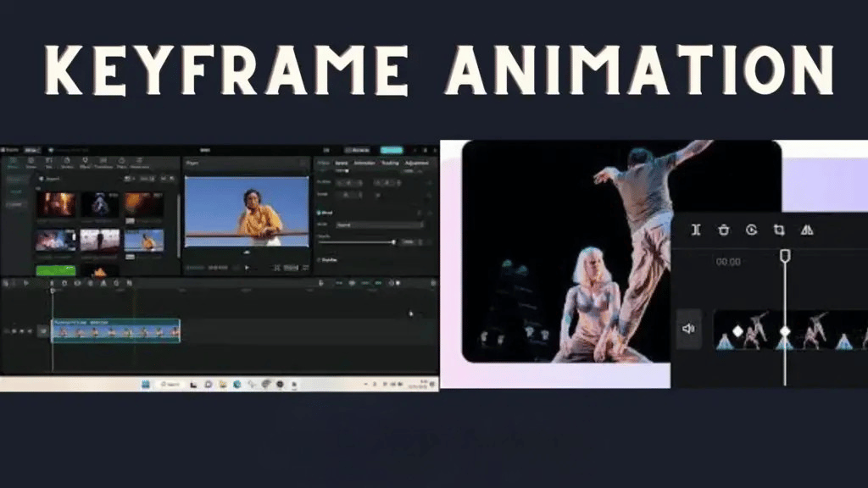
Task: Select the first keyframe diamond on the dancer clip
Action: coord(738,331)
